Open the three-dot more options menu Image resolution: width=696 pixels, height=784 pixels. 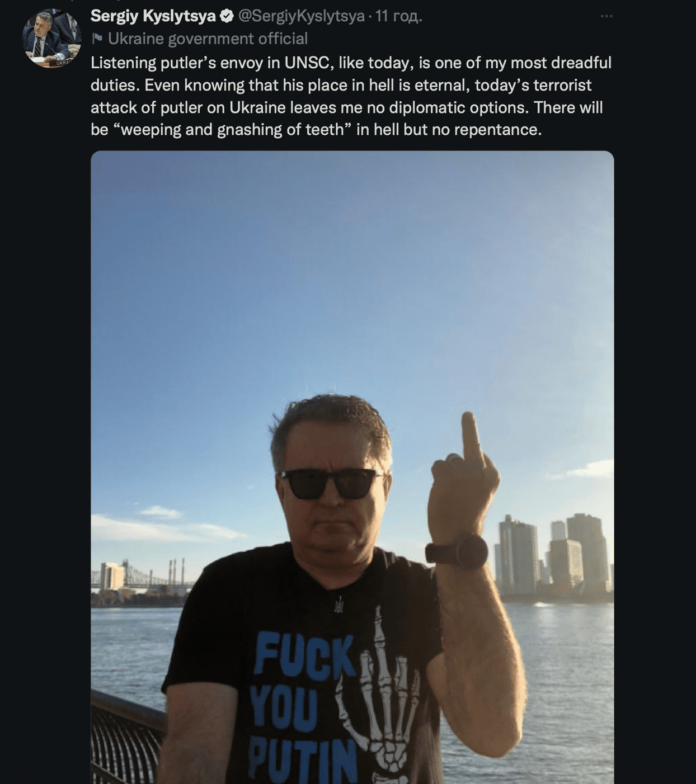[606, 16]
